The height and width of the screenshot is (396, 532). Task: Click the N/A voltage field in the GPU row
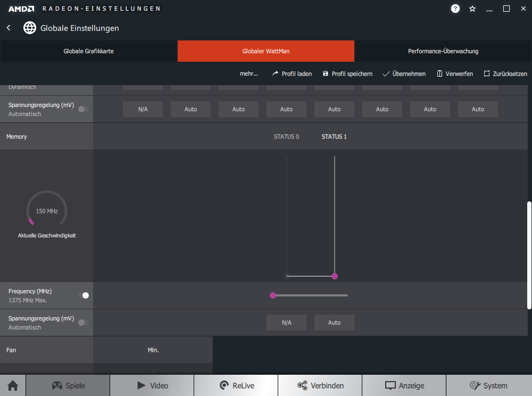coord(143,109)
